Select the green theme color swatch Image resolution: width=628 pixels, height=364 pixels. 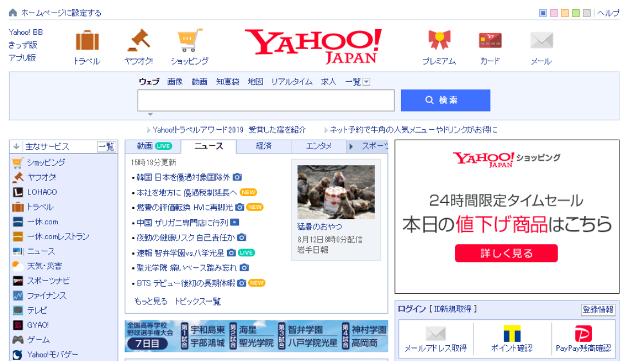click(x=576, y=13)
